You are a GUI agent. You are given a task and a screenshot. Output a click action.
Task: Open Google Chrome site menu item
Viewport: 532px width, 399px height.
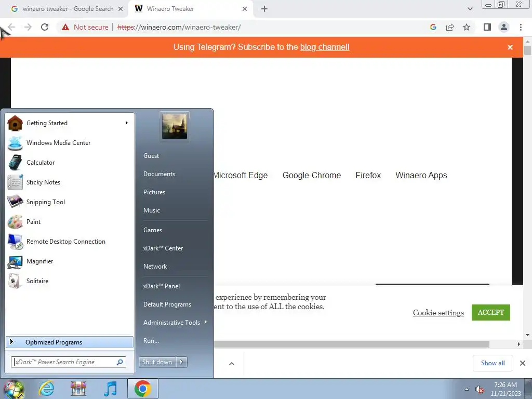coord(312,176)
